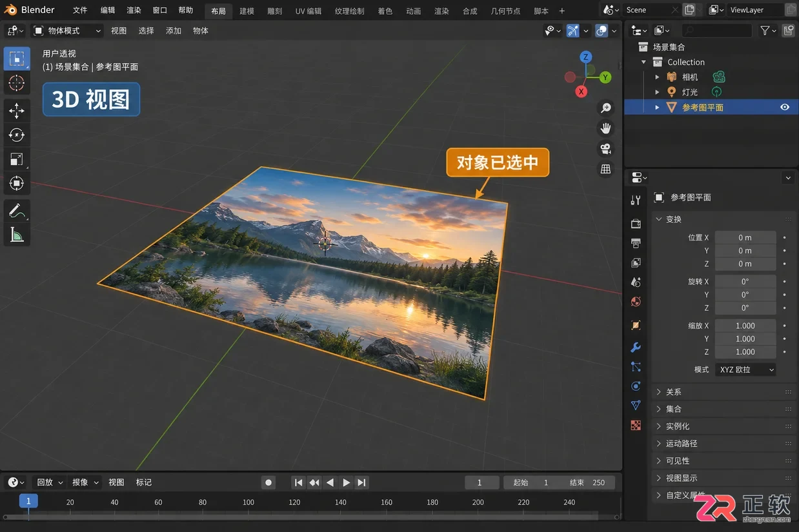Click the red X axis on gizmo

(x=582, y=92)
